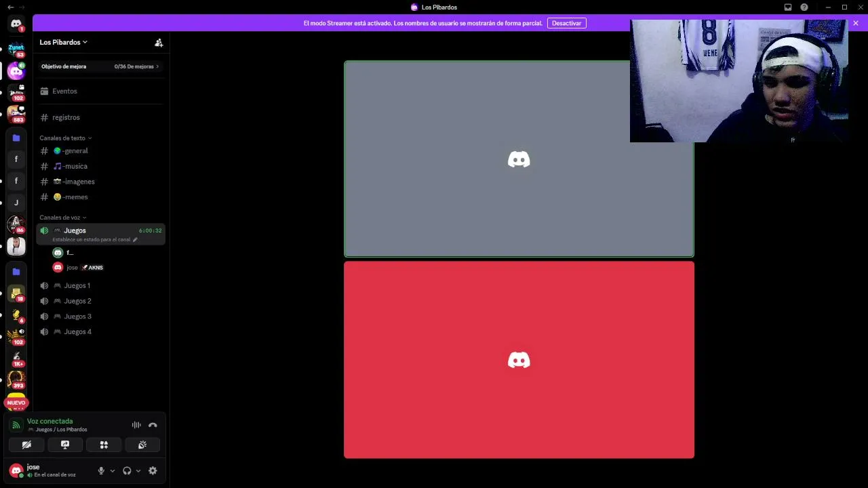Image resolution: width=868 pixels, height=488 pixels.
Task: Switch to the memes text channel
Action: 100,197
